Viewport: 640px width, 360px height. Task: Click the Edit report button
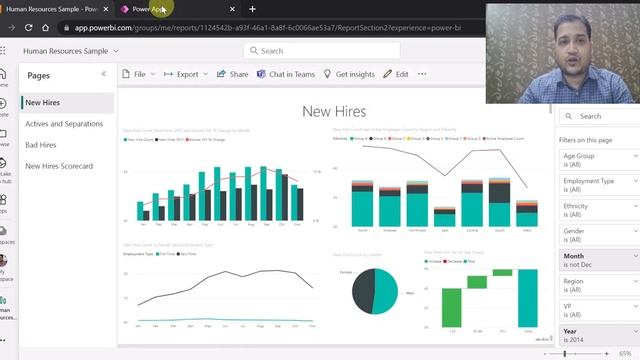click(x=396, y=74)
